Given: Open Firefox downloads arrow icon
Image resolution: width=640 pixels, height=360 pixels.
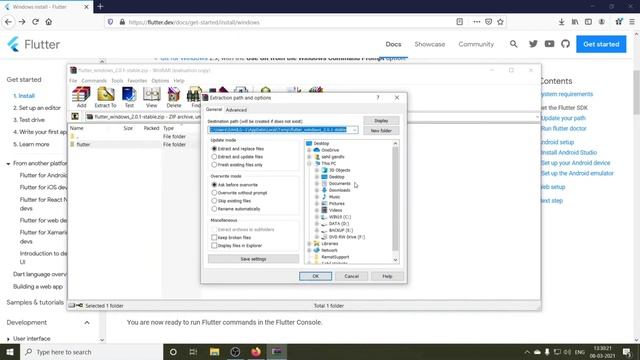Looking at the screenshot, I should pyautogui.click(x=562, y=22).
